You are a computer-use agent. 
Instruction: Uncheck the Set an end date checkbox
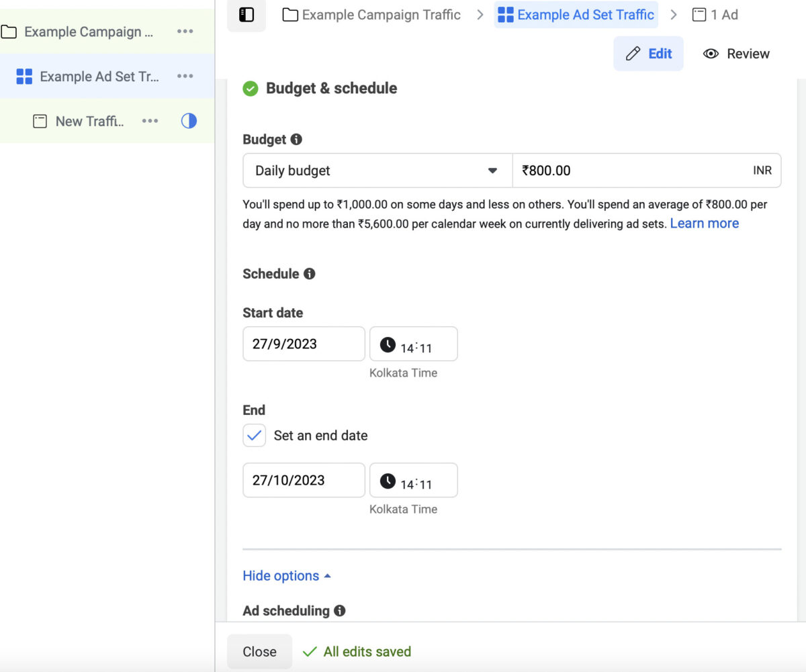[254, 435]
